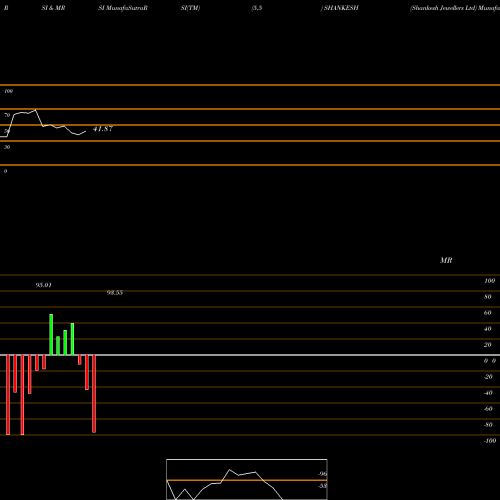Click the 100 label on RSI axis

tap(9, 91)
